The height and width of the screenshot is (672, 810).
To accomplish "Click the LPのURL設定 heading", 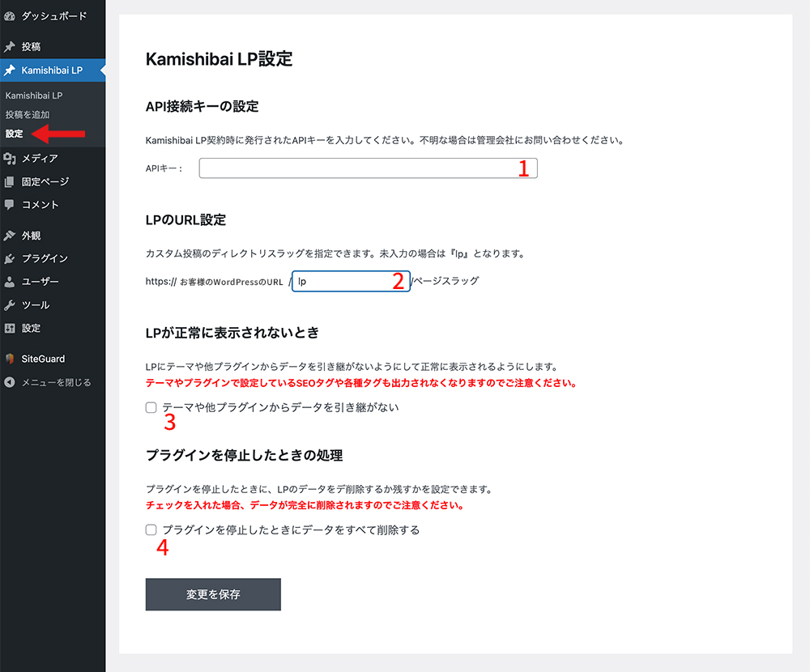I will 186,220.
